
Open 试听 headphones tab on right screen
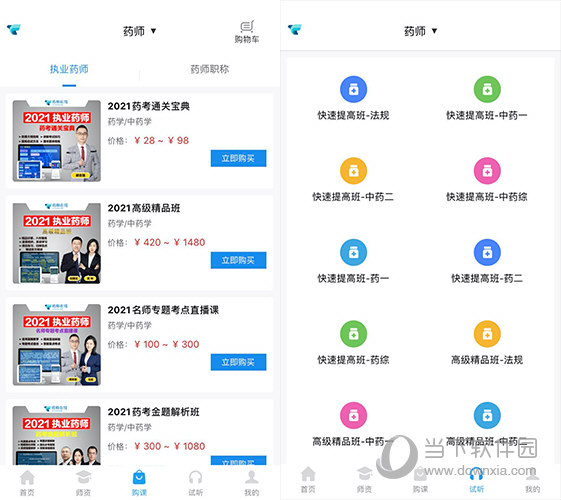pyautogui.click(x=477, y=480)
